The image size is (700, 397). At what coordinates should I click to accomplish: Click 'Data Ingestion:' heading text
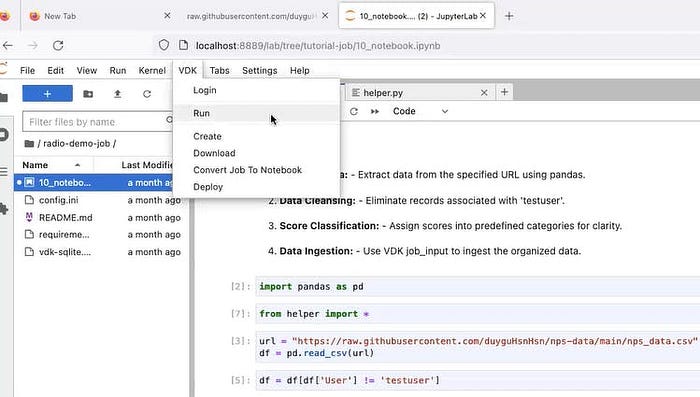coord(316,251)
